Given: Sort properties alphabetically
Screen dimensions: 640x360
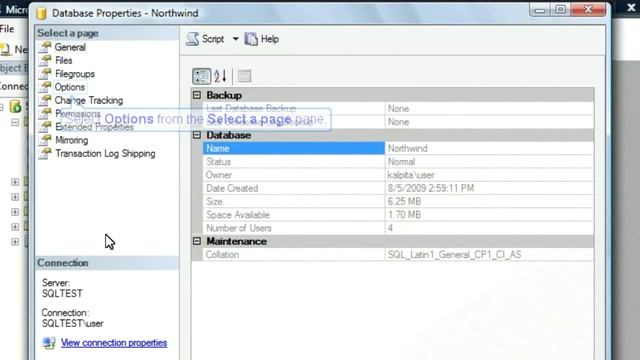Looking at the screenshot, I should tap(220, 76).
